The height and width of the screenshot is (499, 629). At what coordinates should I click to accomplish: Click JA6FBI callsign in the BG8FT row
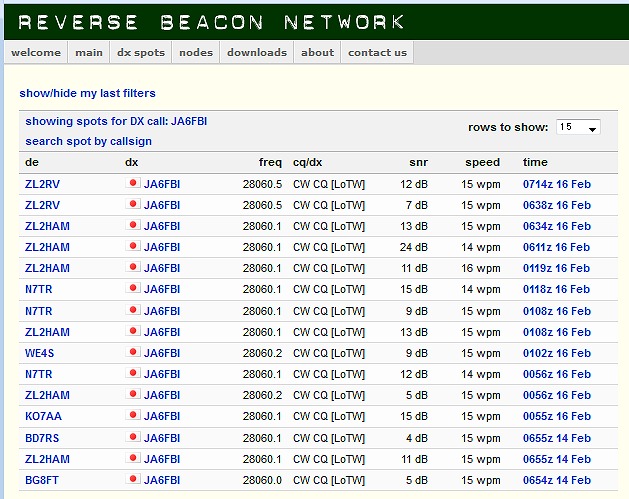[162, 480]
